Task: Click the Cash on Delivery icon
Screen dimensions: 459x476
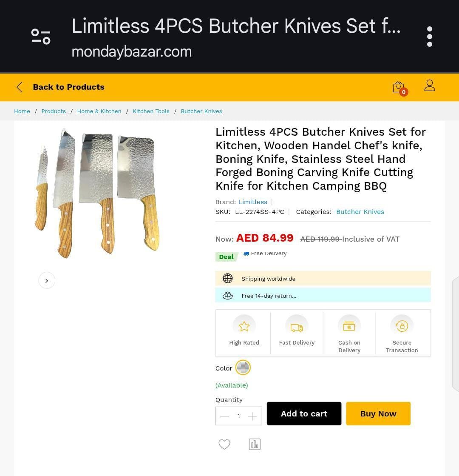Action: pyautogui.click(x=349, y=326)
